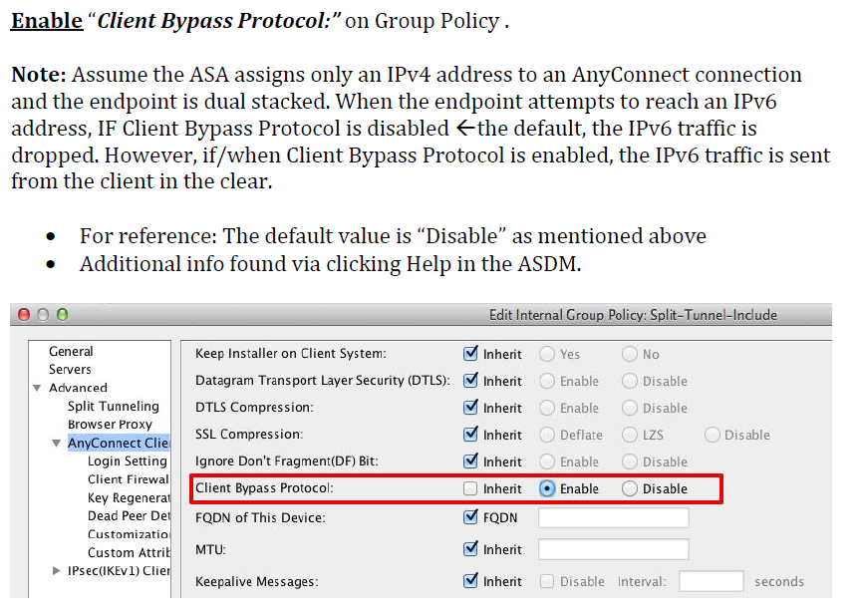The width and height of the screenshot is (860, 616).
Task: Select Enable radio for Client Bypass Protocol
Action: click(547, 488)
